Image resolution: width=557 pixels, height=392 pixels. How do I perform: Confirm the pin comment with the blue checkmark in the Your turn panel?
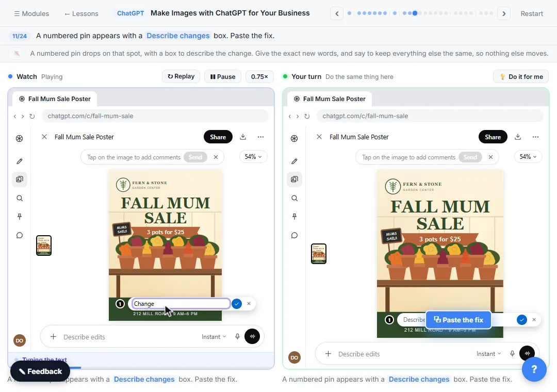click(522, 320)
